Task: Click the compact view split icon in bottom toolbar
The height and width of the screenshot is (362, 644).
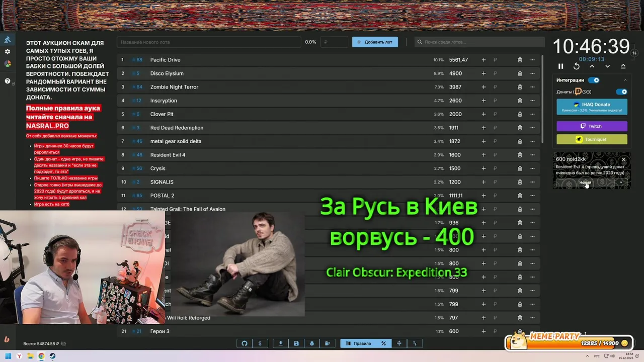Action: 399,343
